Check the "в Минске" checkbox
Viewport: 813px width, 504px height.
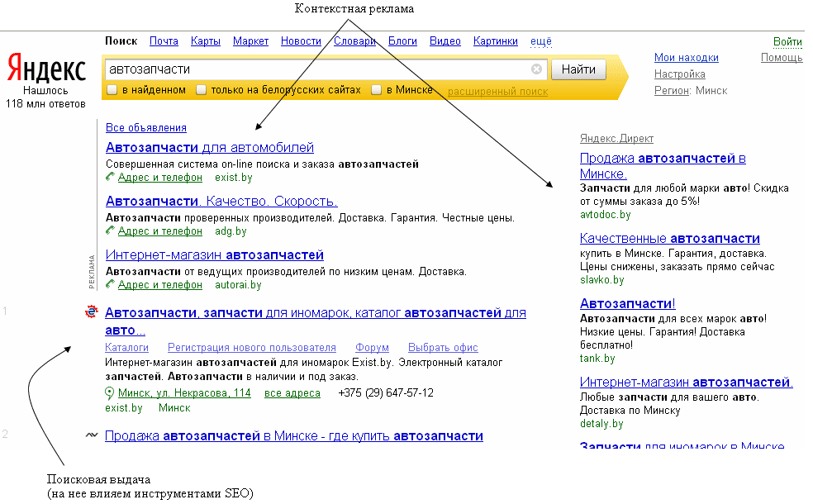click(377, 90)
